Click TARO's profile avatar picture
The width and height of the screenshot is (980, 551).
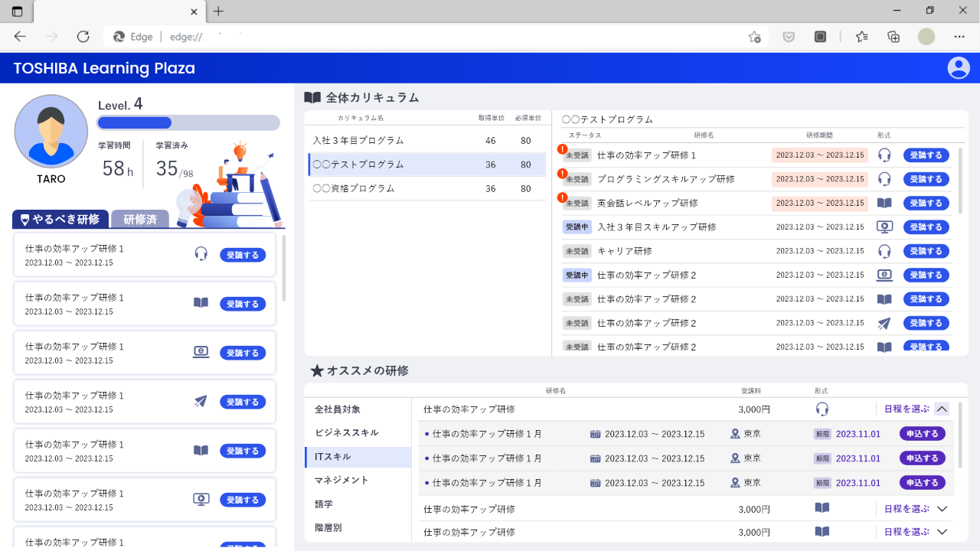point(51,132)
